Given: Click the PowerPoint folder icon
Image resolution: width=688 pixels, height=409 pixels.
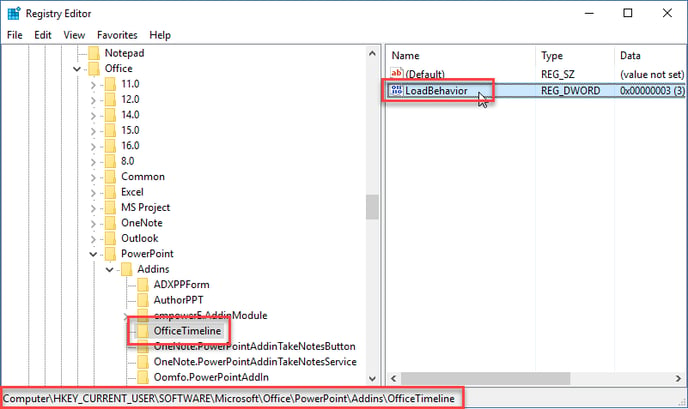Looking at the screenshot, I should pyautogui.click(x=110, y=254).
